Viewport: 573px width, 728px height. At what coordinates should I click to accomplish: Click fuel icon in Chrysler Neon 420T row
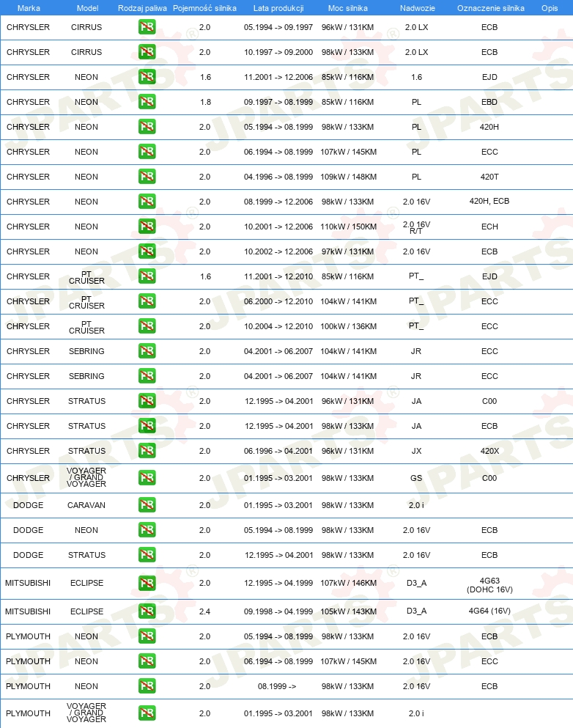147,177
